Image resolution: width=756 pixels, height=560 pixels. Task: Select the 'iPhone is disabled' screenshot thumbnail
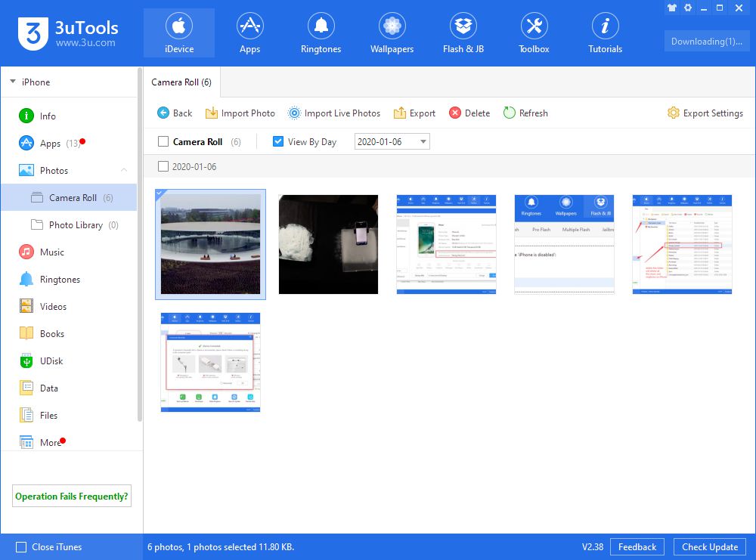[x=564, y=244]
